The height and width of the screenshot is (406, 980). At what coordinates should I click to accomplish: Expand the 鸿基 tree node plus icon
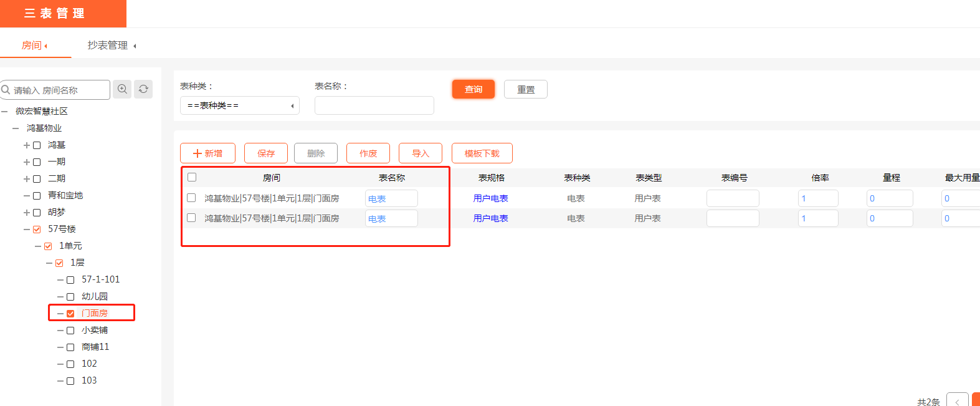[27, 145]
